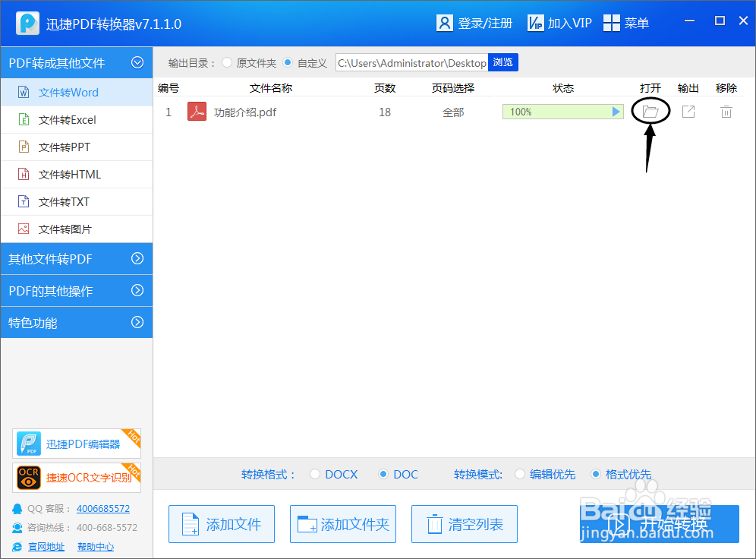Remove 功能介绍.pdf using the trash icon
This screenshot has height=559, width=756.
(726, 111)
